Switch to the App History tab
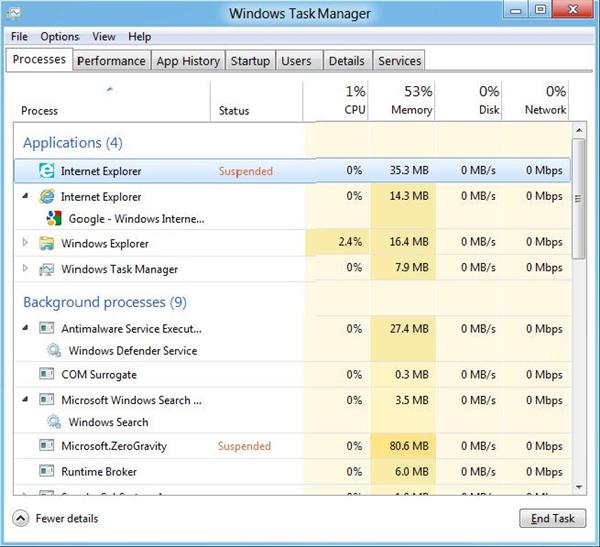The height and width of the screenshot is (547, 600). [188, 61]
